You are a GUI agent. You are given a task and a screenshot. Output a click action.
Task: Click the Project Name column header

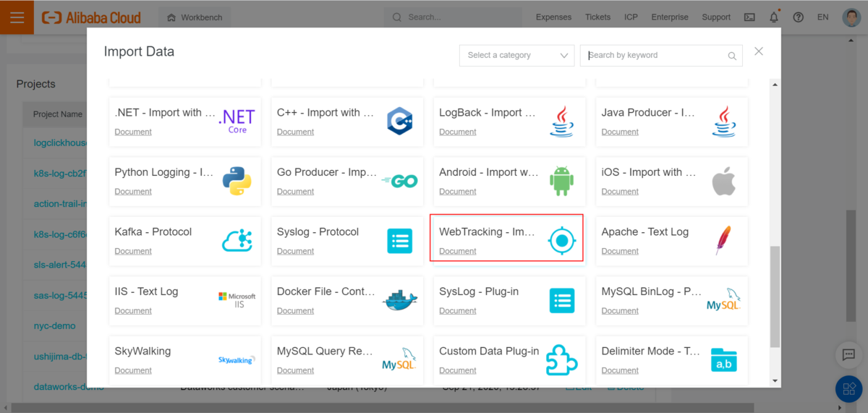pyautogui.click(x=58, y=114)
